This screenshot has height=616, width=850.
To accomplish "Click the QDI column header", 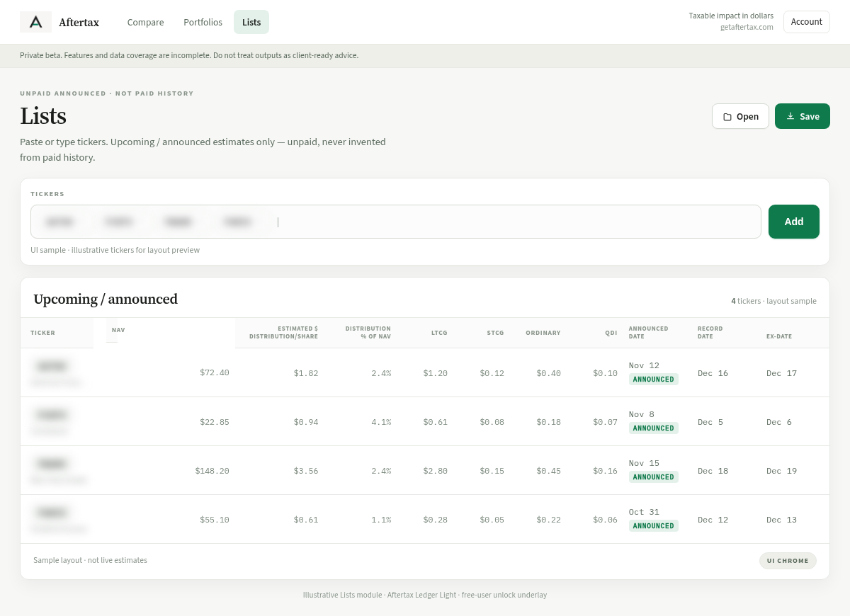I will (611, 333).
